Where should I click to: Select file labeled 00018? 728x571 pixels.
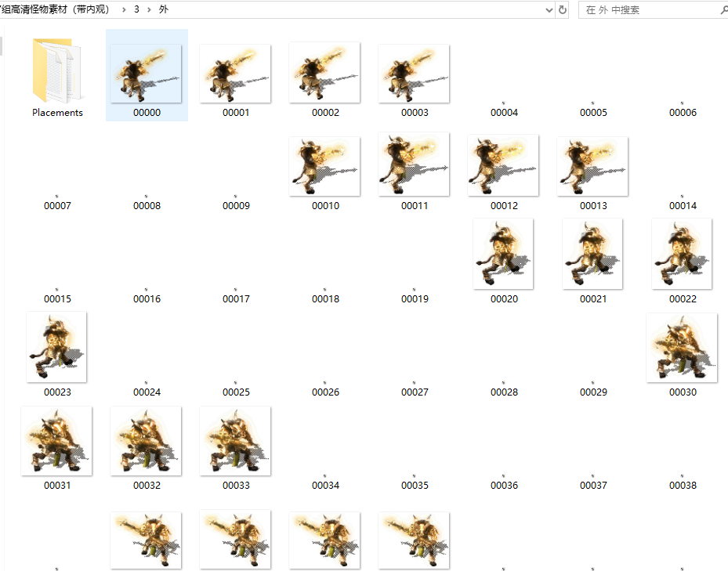click(325, 299)
